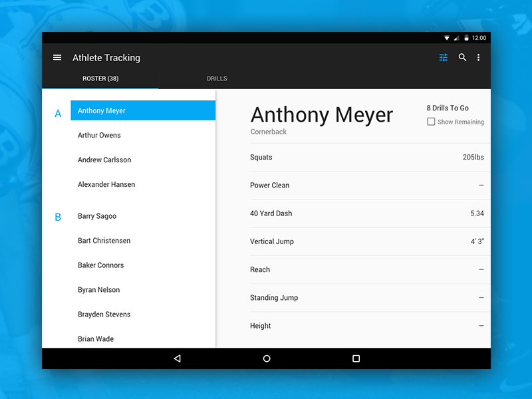Tap the battery status icon
The height and width of the screenshot is (399, 532).
[x=466, y=37]
